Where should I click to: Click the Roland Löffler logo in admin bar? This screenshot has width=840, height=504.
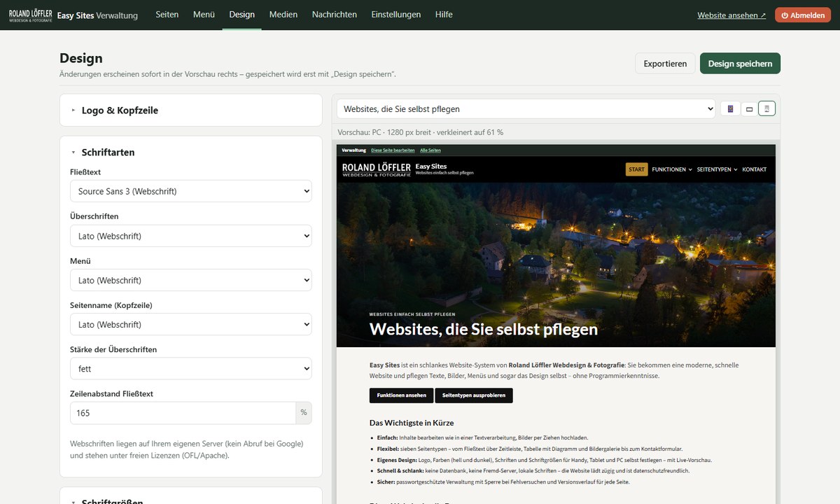30,15
